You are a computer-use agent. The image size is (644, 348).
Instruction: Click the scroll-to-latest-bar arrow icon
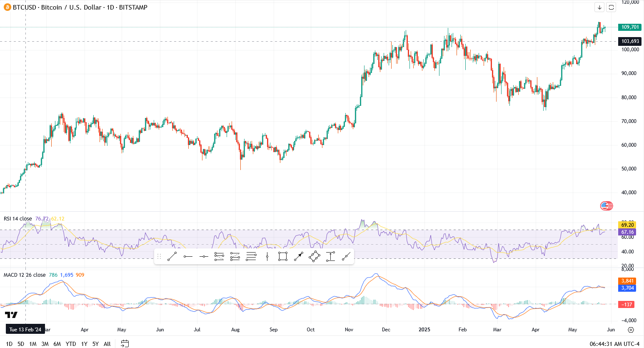tap(599, 7)
